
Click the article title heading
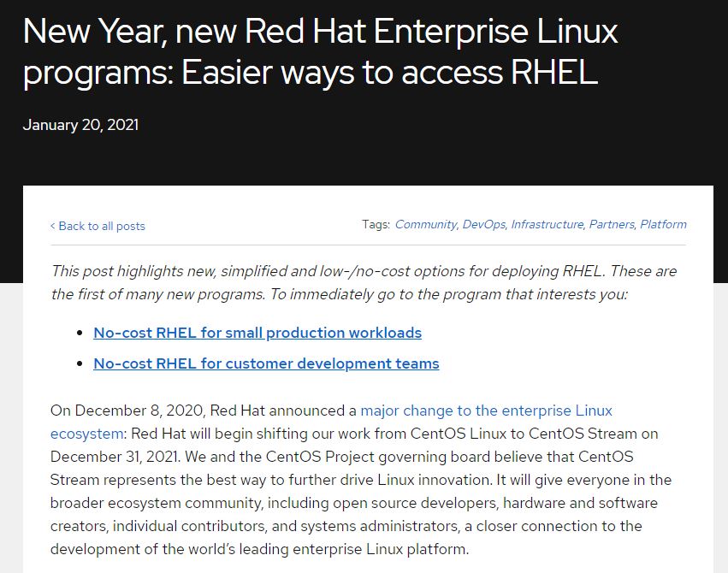point(321,53)
